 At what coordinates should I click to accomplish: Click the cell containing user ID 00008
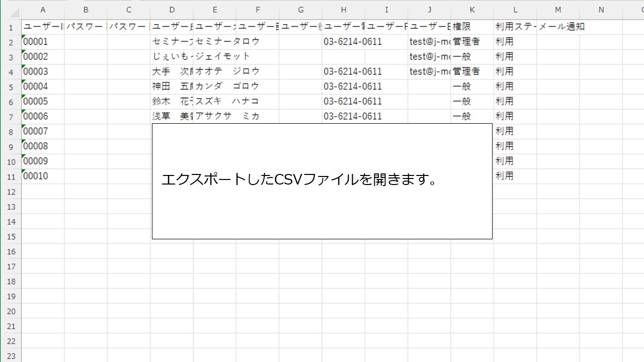pyautogui.click(x=43, y=146)
